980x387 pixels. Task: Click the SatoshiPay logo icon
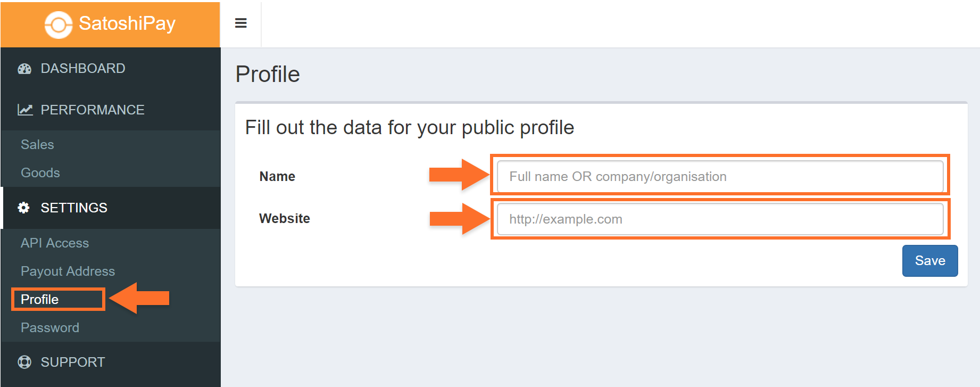click(58, 24)
